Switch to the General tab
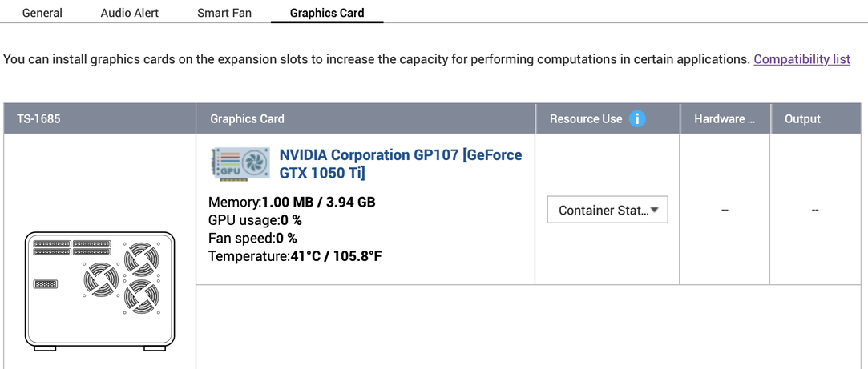The width and height of the screenshot is (868, 369). (42, 13)
